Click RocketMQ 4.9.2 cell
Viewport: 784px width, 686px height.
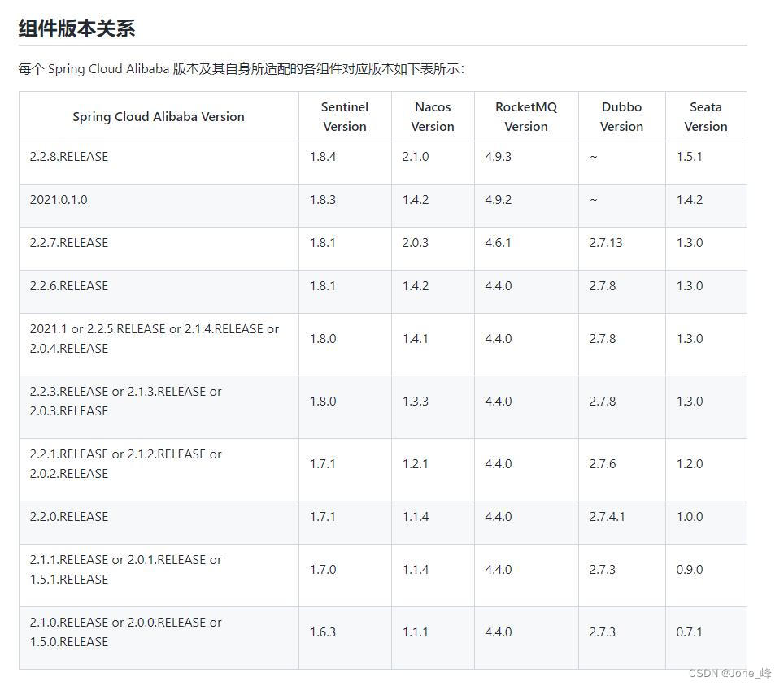coord(498,199)
